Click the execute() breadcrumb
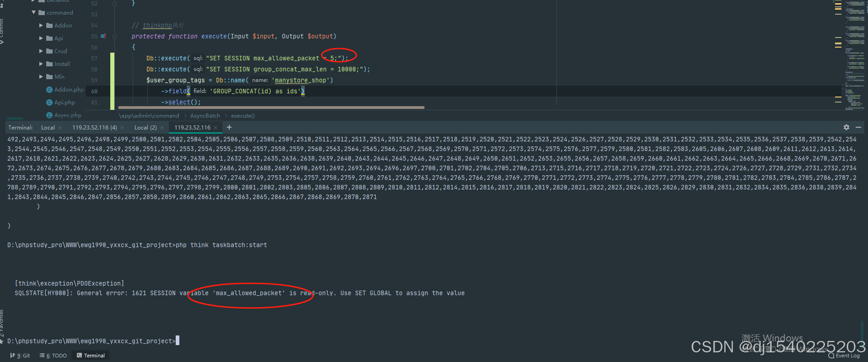 pos(243,116)
